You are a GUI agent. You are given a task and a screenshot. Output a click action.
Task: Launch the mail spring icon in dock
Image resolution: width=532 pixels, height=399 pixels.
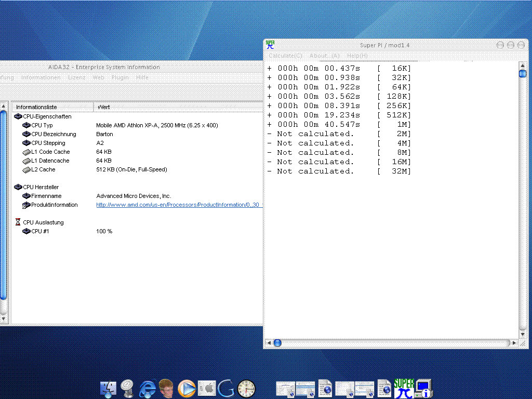point(128,389)
